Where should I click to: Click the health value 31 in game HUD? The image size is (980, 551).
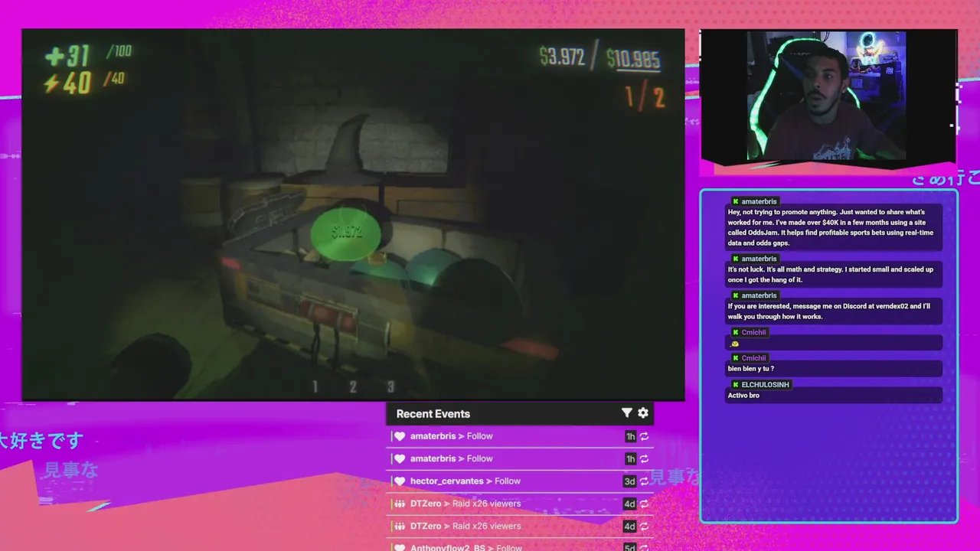pos(79,56)
